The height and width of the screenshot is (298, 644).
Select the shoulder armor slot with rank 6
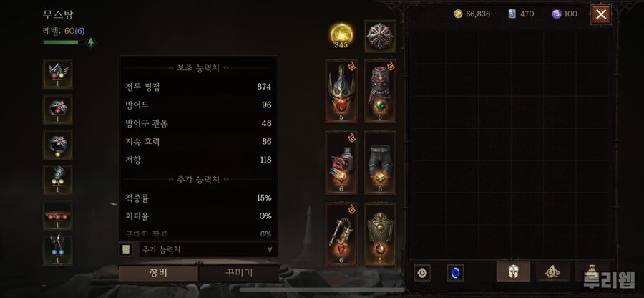pyautogui.click(x=341, y=163)
